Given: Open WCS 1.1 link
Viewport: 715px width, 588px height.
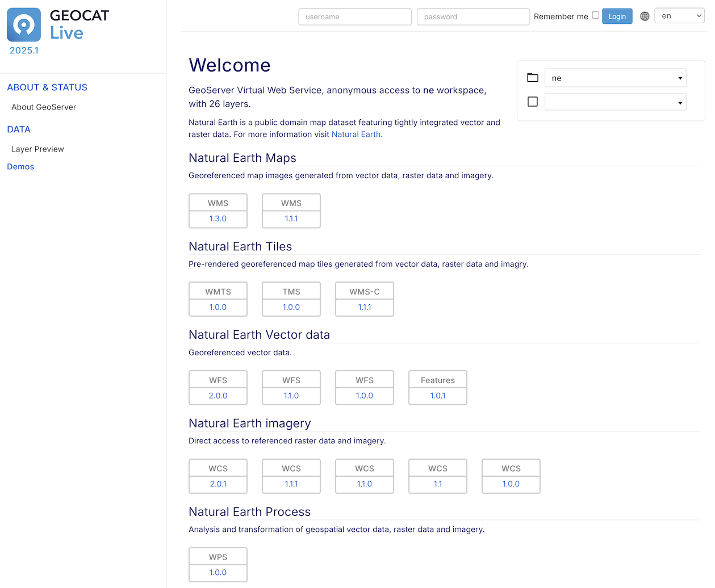Looking at the screenshot, I should (438, 484).
